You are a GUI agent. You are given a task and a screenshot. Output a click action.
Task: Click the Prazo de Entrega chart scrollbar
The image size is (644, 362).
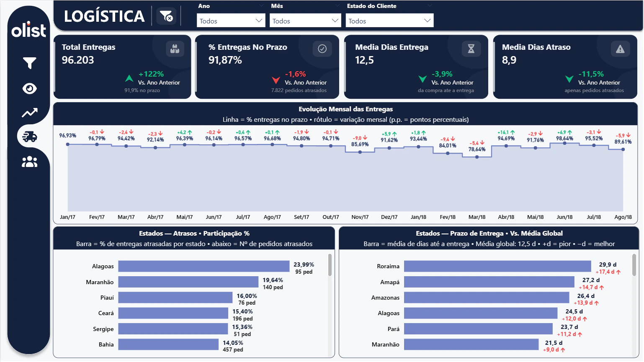634,265
